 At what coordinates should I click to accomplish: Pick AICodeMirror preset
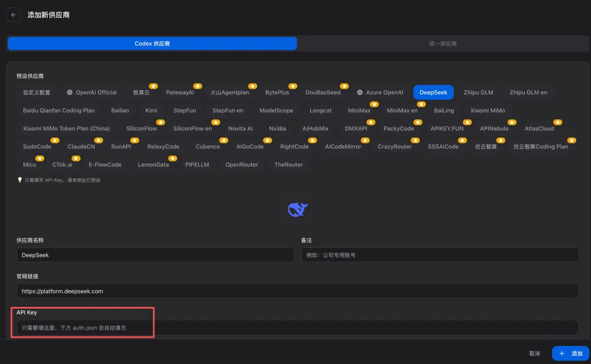[x=343, y=147]
